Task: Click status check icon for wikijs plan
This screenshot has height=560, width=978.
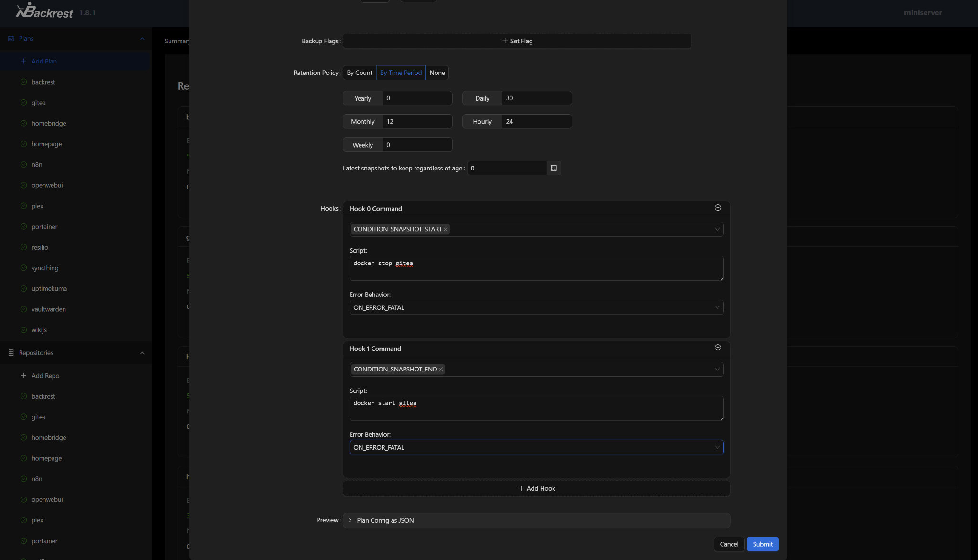Action: (23, 330)
